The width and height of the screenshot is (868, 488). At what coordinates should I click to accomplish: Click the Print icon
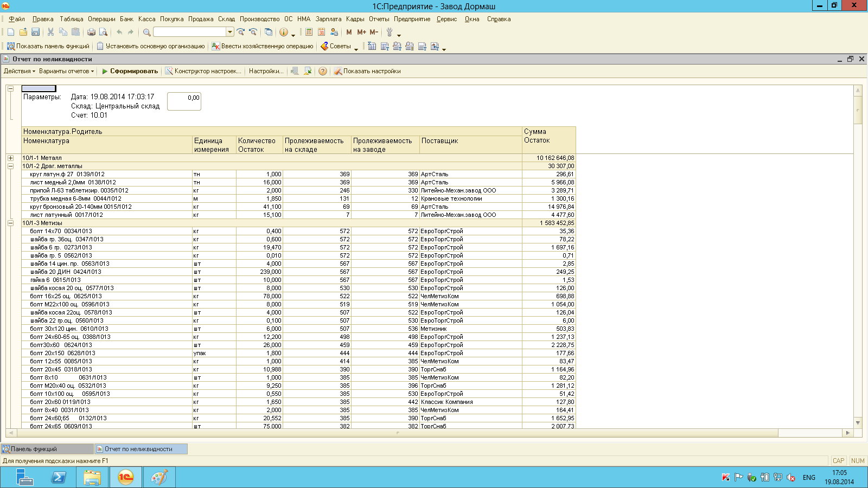(91, 33)
